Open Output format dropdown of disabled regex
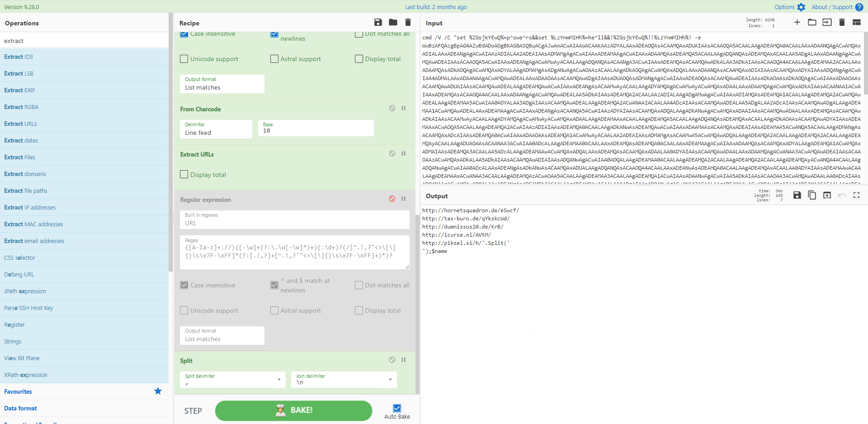Image resolution: width=868 pixels, height=424 pixels. click(x=222, y=335)
